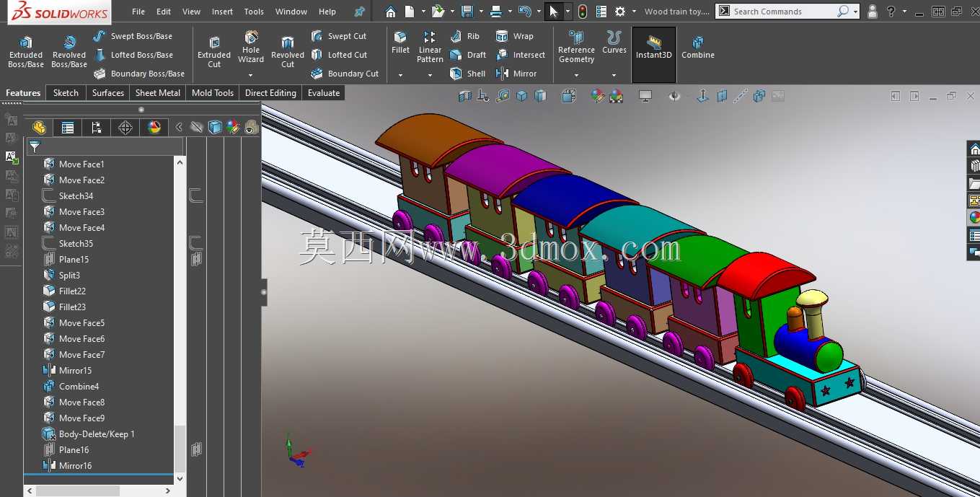Apply the Draft tool
The height and width of the screenshot is (497, 980).
tap(467, 55)
